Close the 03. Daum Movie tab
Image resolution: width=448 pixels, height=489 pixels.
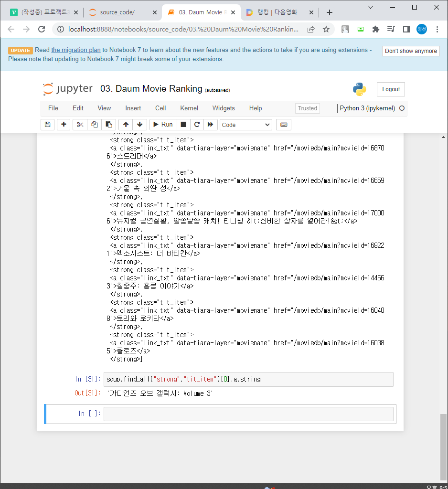233,12
